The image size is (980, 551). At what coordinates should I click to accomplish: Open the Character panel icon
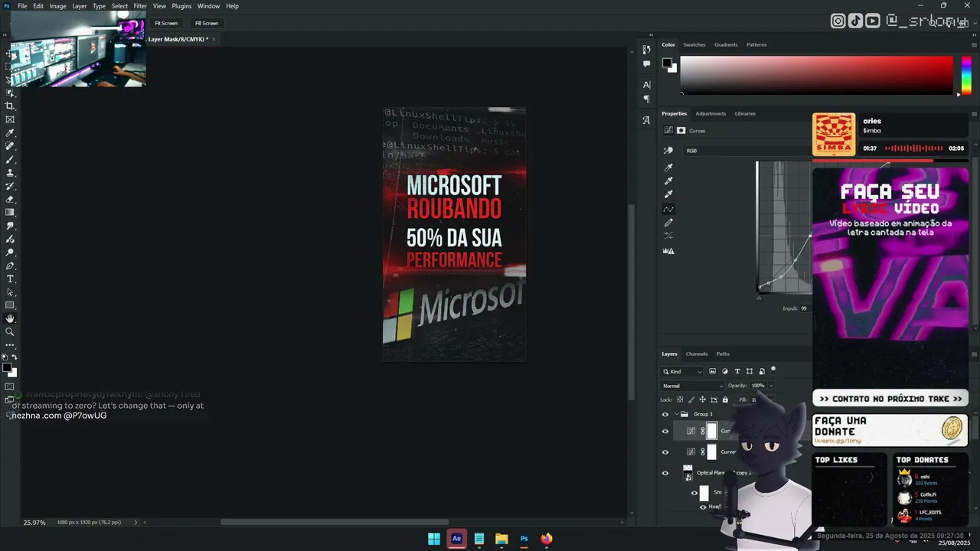(647, 85)
